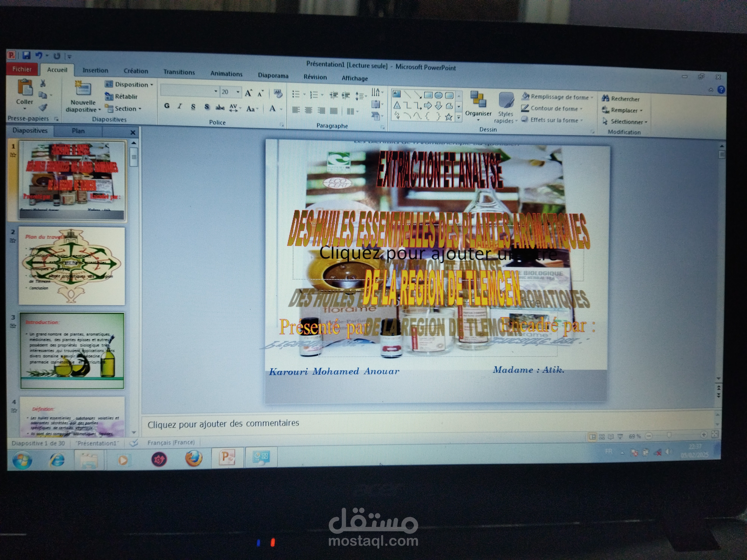Open the font size dropdown showing 20
This screenshot has width=747, height=560.
click(238, 92)
